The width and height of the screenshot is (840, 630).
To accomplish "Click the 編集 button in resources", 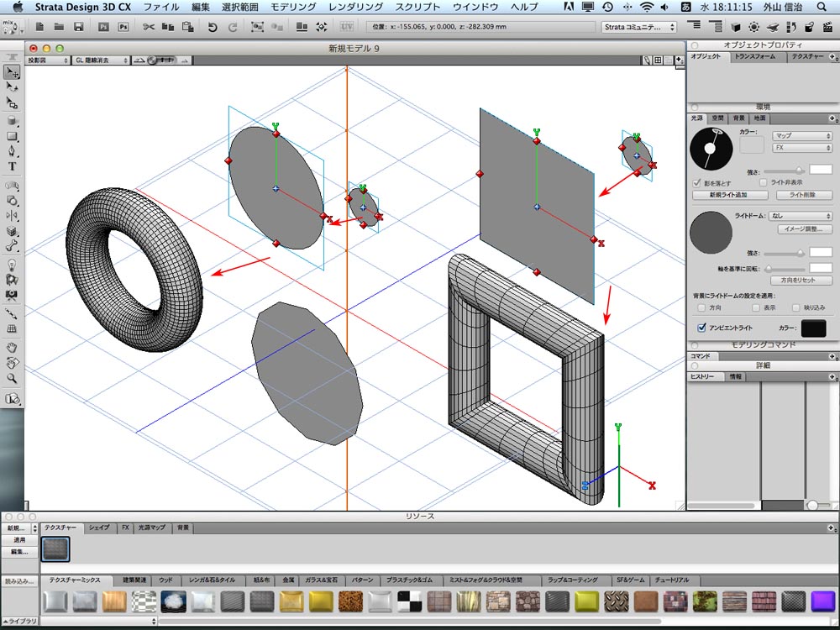I will (x=20, y=552).
